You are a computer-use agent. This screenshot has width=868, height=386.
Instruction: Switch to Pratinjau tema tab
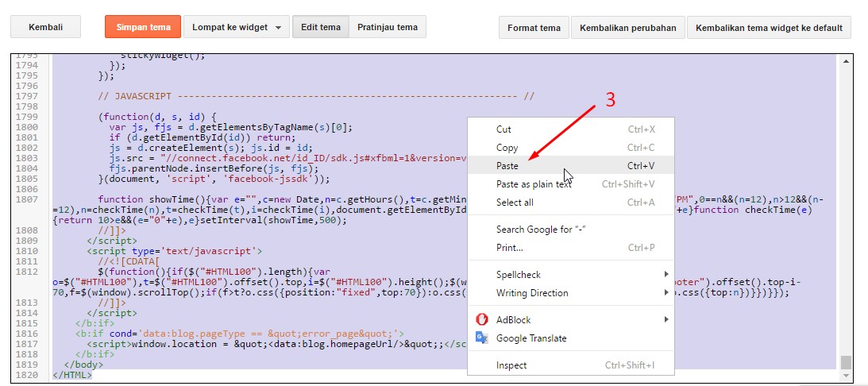point(388,27)
